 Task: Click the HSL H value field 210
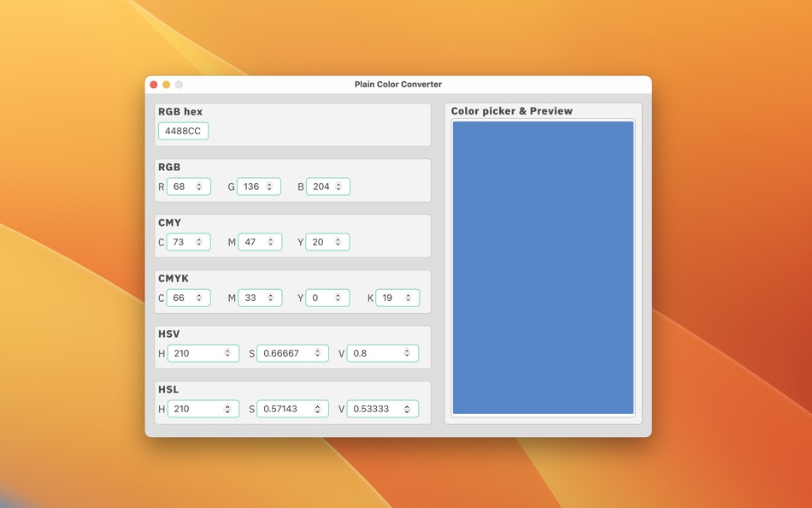coord(203,409)
